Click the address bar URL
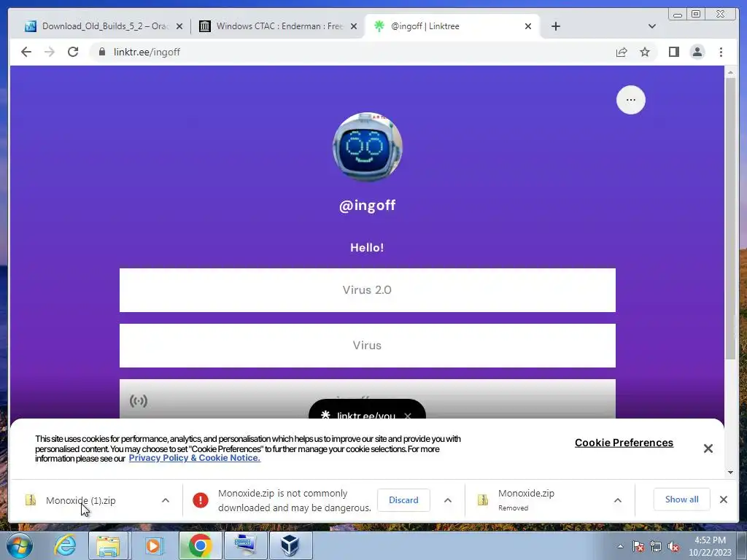Image resolution: width=747 pixels, height=560 pixels. [147, 52]
